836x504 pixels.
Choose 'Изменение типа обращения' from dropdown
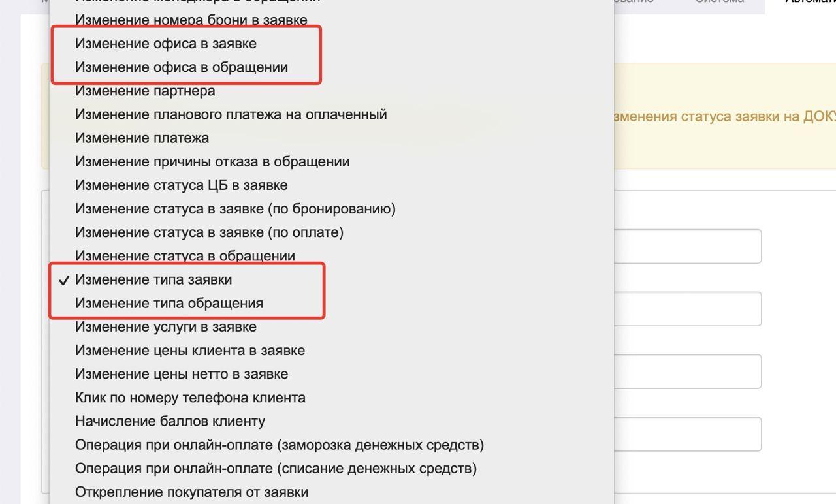pyautogui.click(x=169, y=303)
